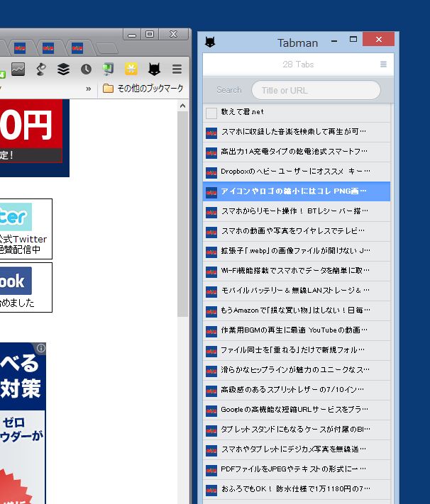430x504 pixels.
Task: Select the ファイル同士を「重ねる」 tab entry
Action: tap(297, 350)
